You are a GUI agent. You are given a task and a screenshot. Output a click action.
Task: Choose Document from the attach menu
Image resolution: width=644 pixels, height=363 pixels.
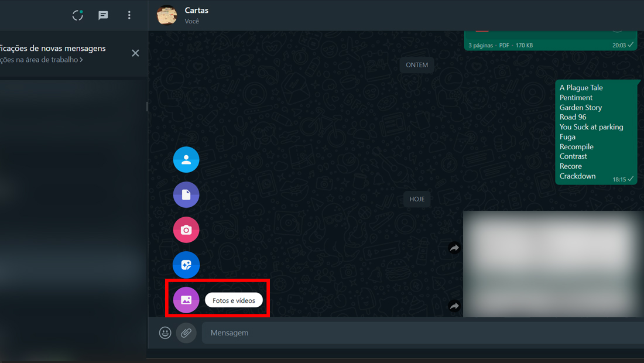pyautogui.click(x=186, y=194)
